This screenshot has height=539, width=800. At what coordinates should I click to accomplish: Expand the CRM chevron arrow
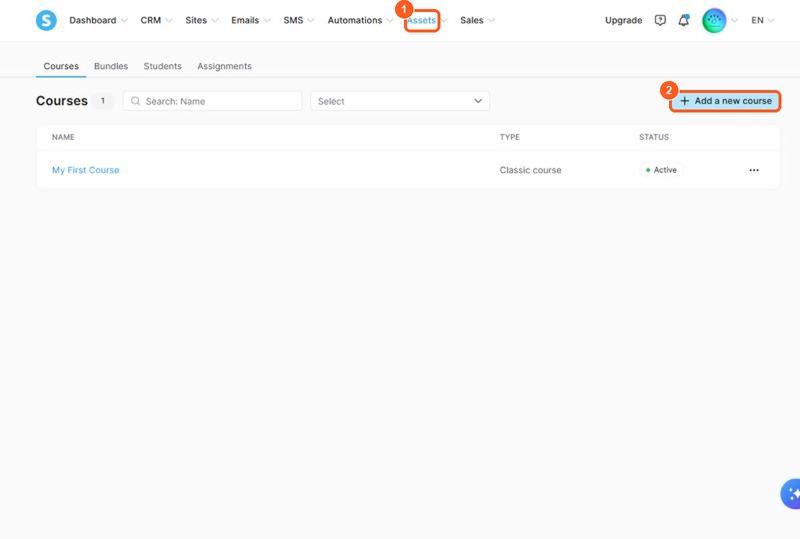(168, 20)
